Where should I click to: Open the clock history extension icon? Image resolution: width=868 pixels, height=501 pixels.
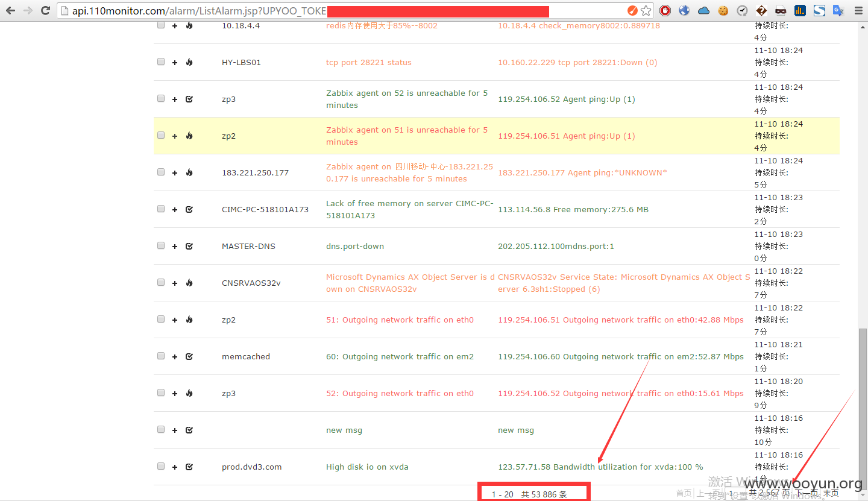[742, 10]
